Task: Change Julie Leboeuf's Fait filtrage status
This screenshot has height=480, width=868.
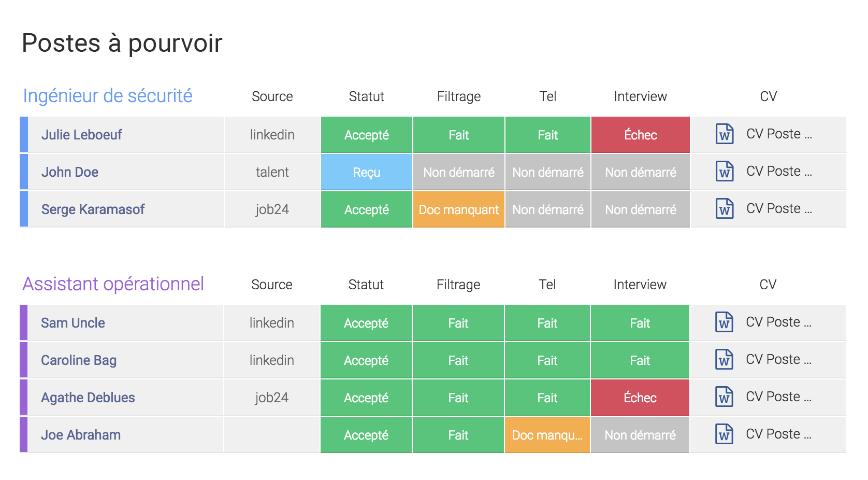Action: point(459,135)
